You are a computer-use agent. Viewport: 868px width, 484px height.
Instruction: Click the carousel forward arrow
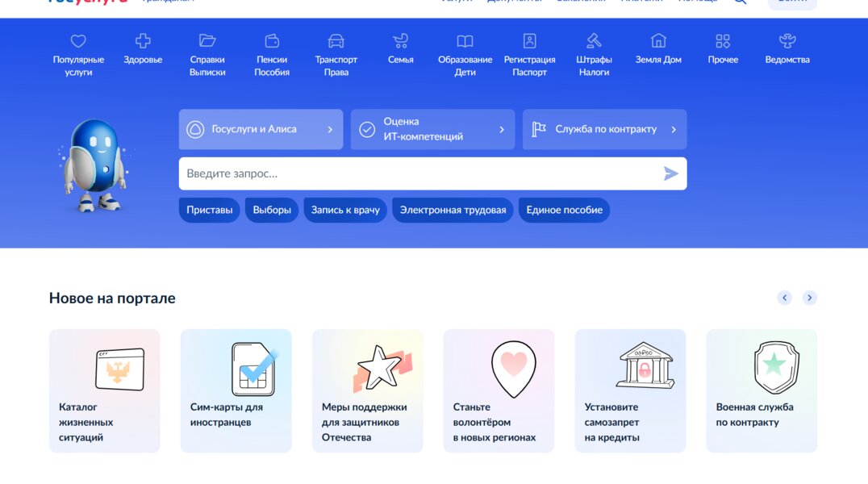809,298
